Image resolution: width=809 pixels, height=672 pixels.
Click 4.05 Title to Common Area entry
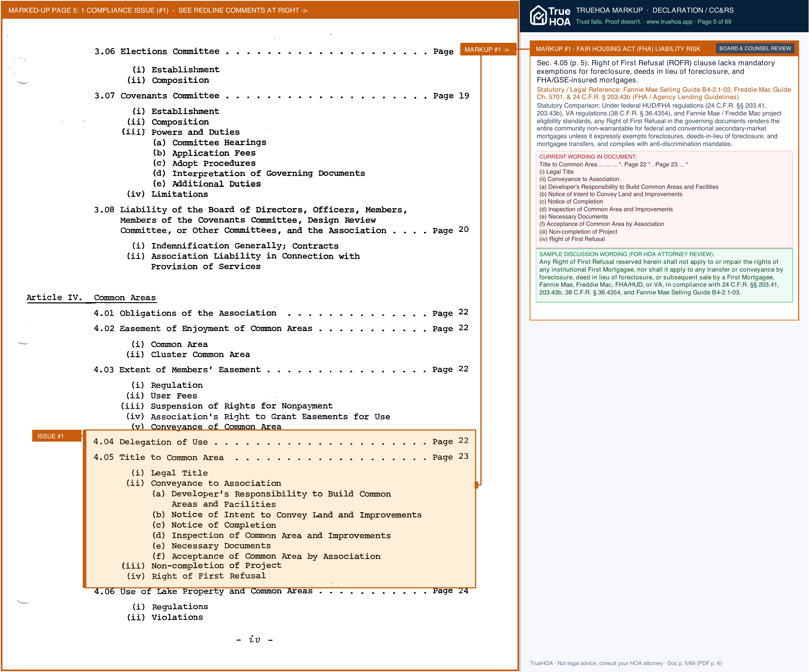281,457
